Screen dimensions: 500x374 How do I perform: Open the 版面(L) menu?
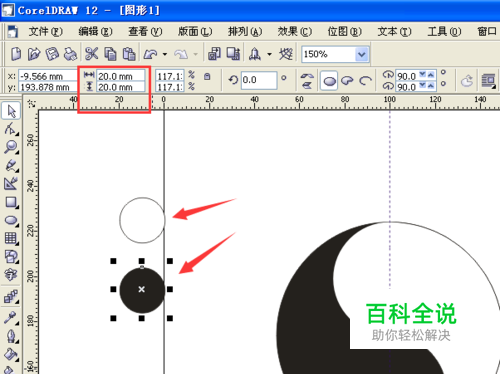point(195,32)
